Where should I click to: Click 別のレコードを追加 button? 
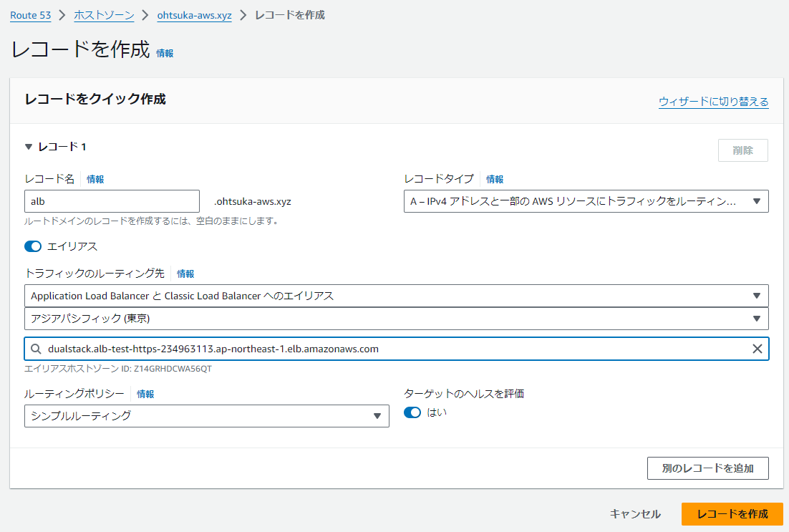pos(707,468)
